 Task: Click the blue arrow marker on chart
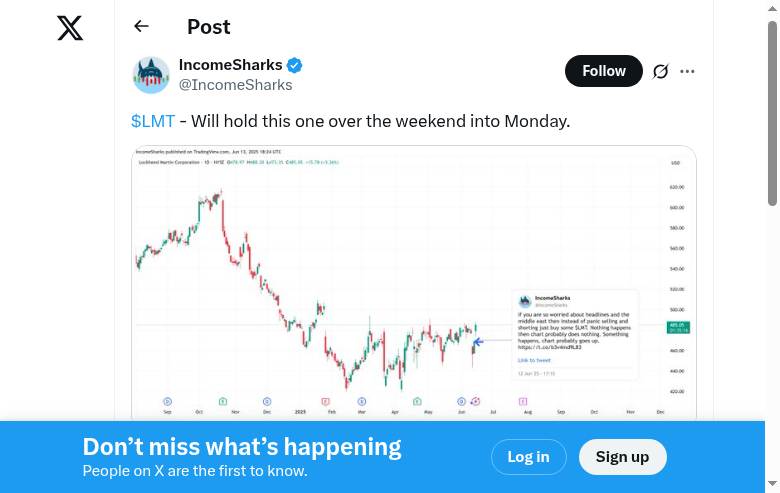(478, 342)
